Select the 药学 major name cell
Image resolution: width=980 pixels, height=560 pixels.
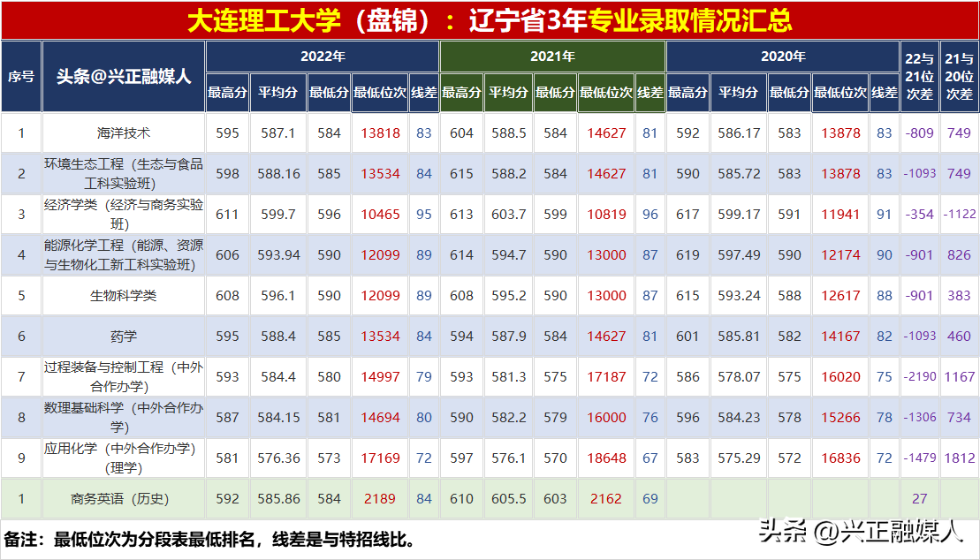coord(124,337)
